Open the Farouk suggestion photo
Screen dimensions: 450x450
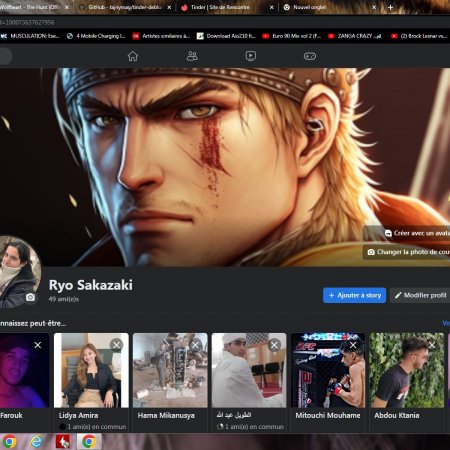click(24, 370)
